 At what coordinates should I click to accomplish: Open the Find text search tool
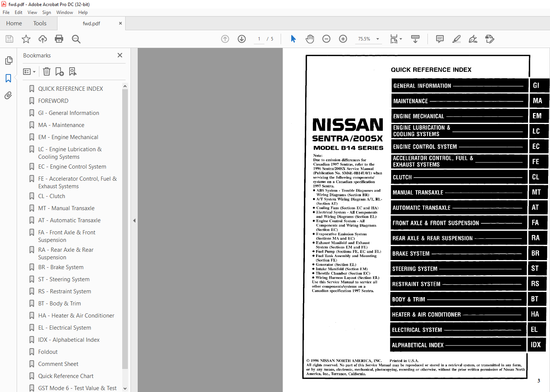[x=76, y=39]
